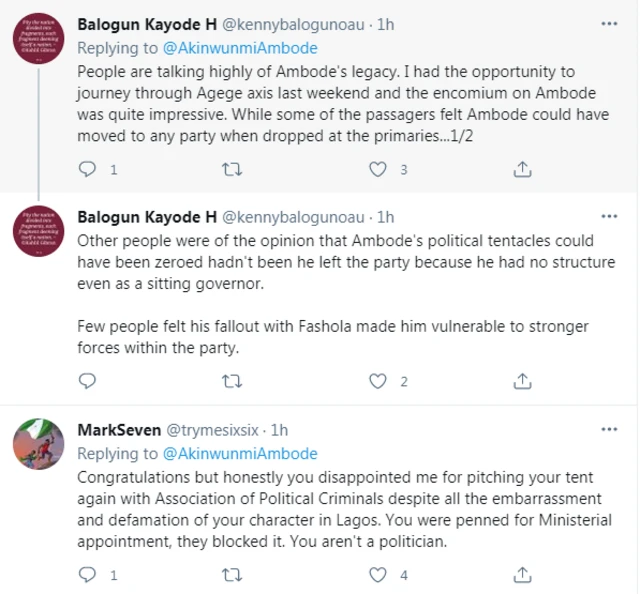
Task: Reply to MarkSeven's tweet
Action: tap(87, 575)
